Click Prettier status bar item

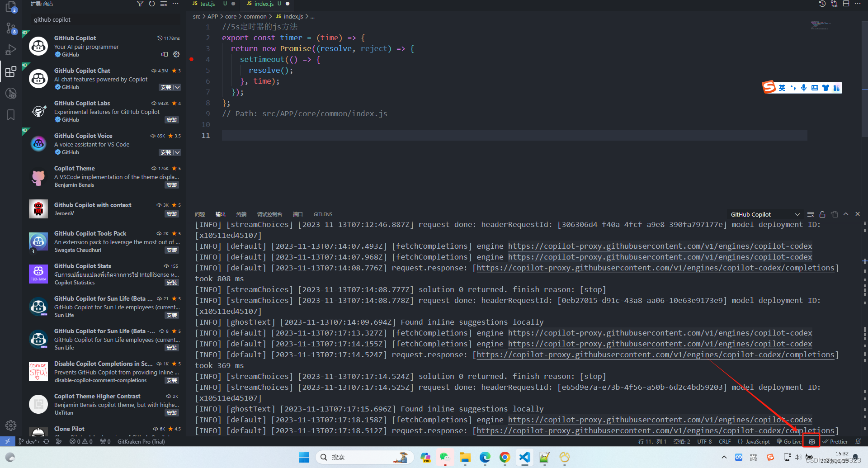coord(835,441)
